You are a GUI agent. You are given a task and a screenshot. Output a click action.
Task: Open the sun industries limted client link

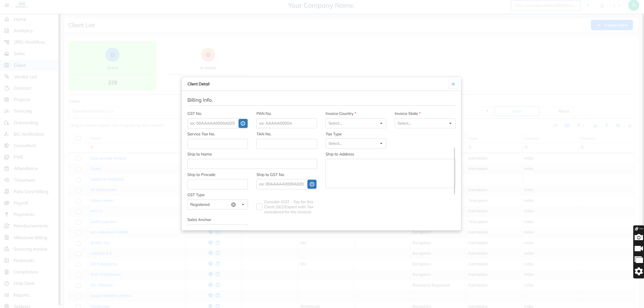tap(109, 232)
